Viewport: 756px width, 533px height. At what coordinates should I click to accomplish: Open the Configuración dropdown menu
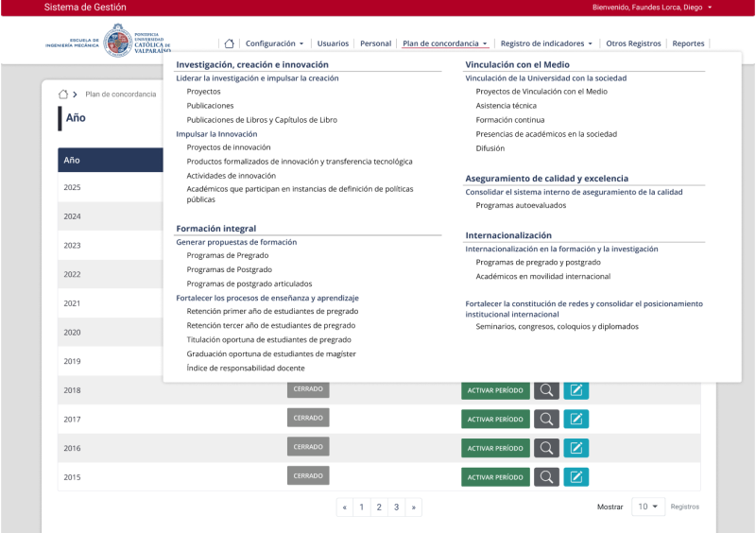(x=275, y=43)
